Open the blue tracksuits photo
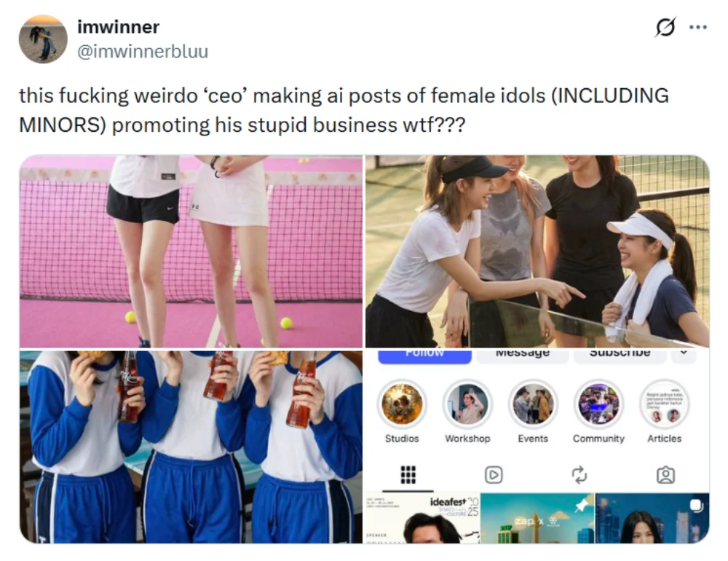728x561 pixels. point(191,447)
